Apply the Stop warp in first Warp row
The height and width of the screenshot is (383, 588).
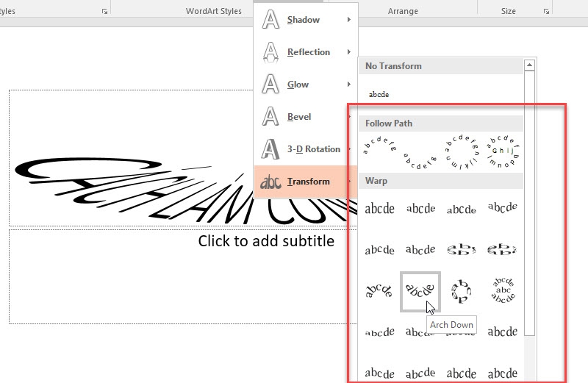tap(420, 209)
